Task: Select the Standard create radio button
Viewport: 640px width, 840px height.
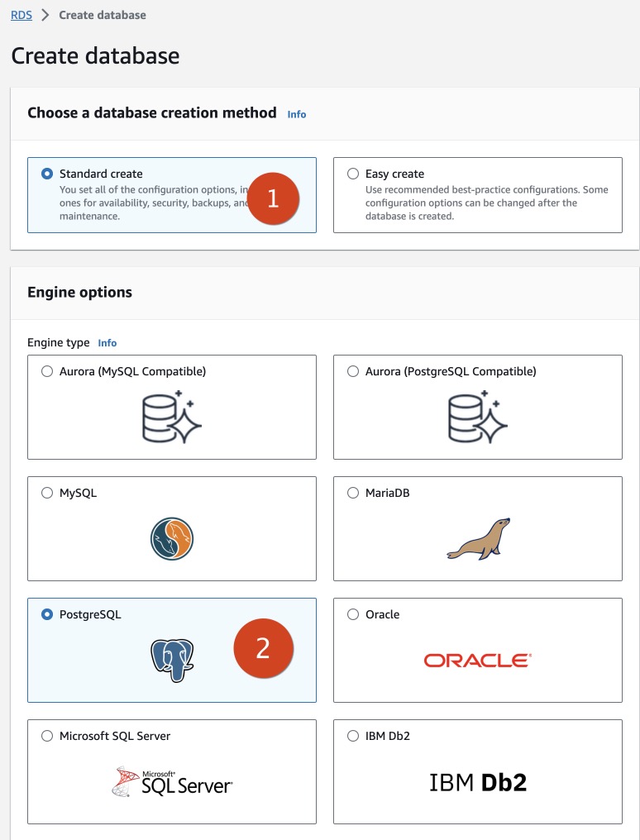Action: coord(47,174)
